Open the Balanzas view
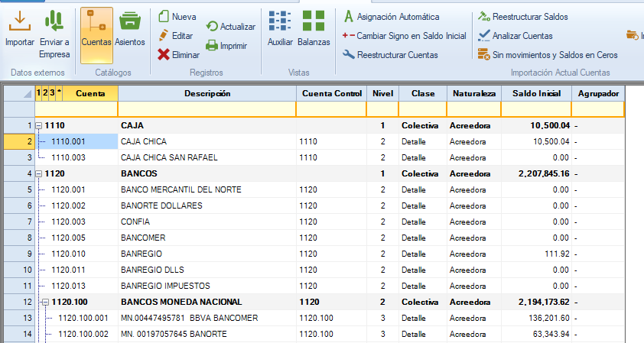 313,22
